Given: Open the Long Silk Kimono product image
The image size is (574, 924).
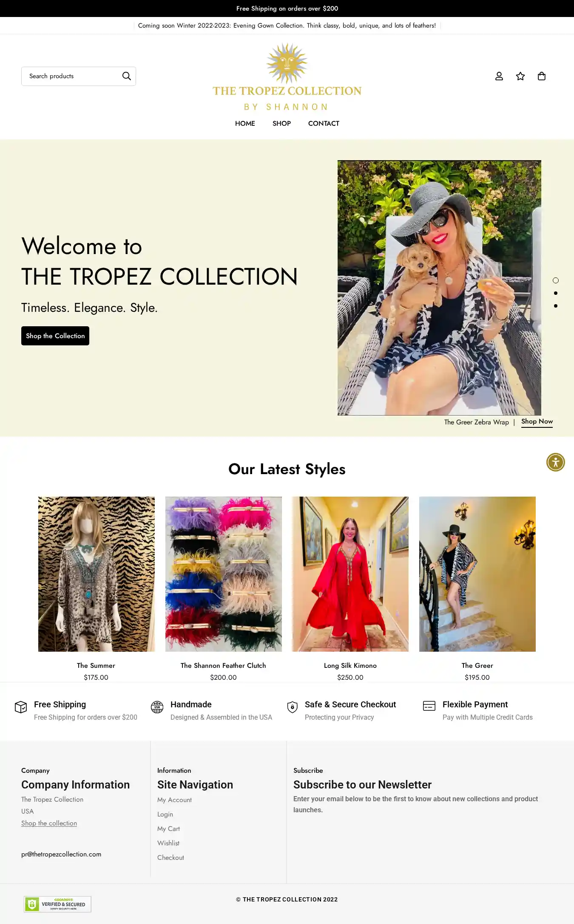Looking at the screenshot, I should tap(350, 574).
